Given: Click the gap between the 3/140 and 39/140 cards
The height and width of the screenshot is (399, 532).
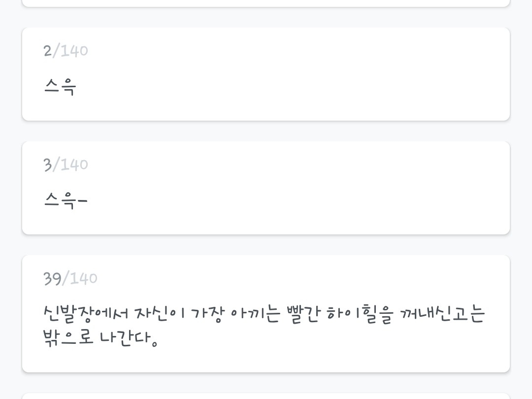Looking at the screenshot, I should pyautogui.click(x=266, y=245).
